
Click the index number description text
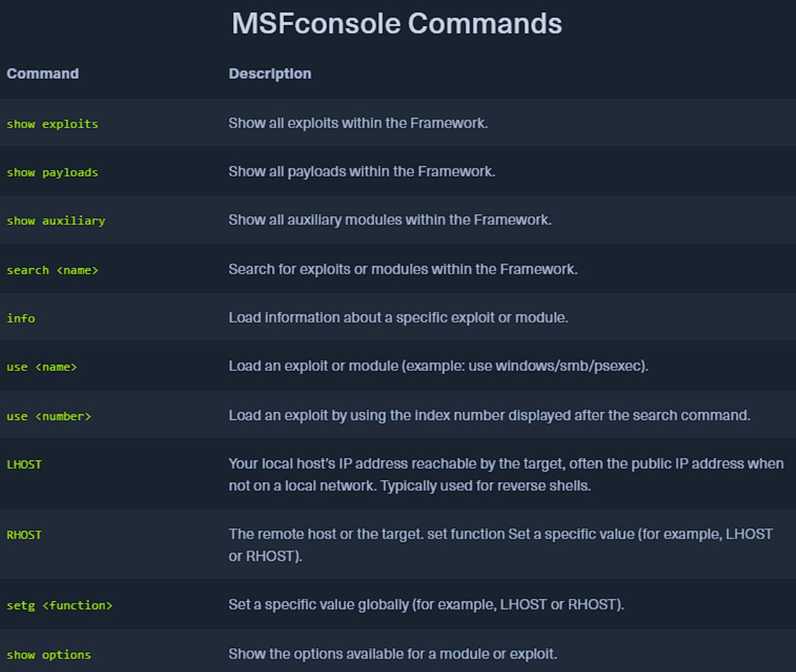point(489,416)
